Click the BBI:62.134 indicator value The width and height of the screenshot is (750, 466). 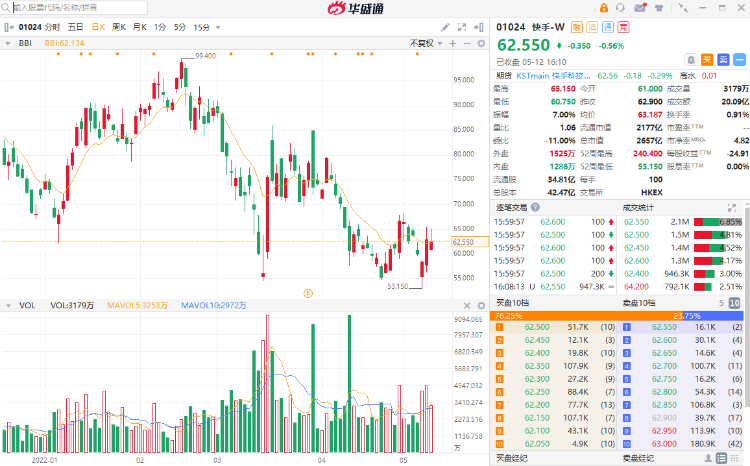pos(65,43)
